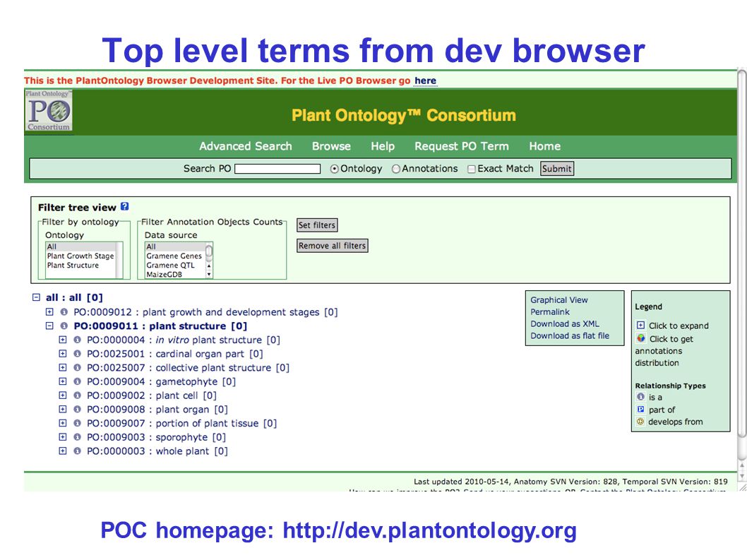This screenshot has height=560, width=747.
Task: Select 'All' in Data source list
Action: [175, 246]
